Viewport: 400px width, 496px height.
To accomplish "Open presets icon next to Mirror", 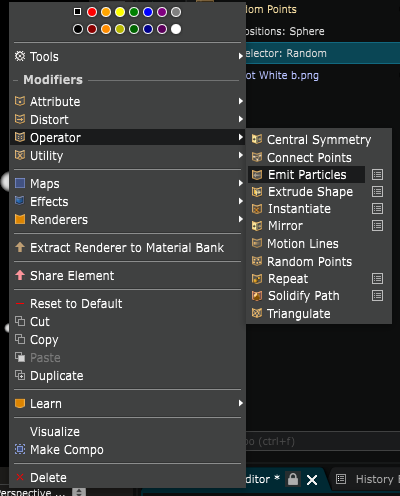I will click(x=377, y=226).
